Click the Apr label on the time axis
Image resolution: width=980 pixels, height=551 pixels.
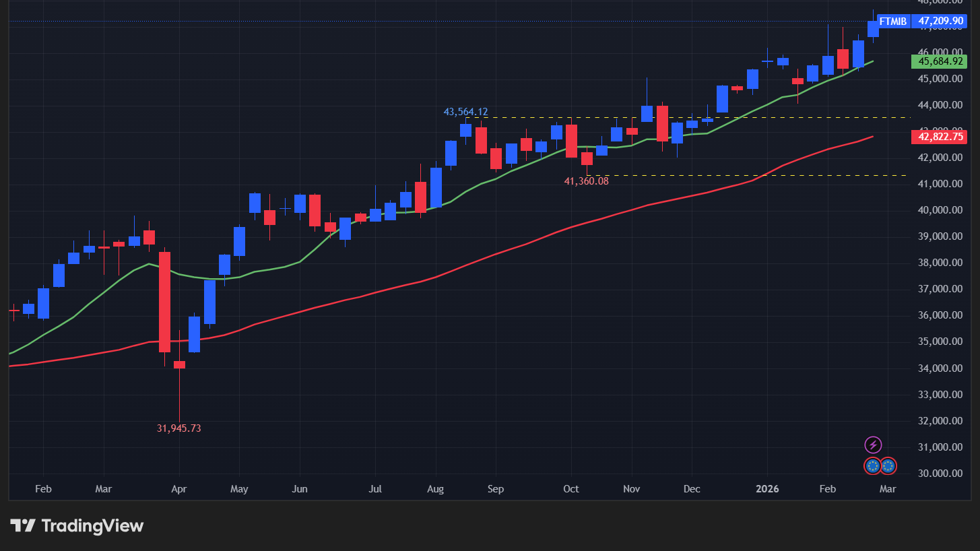point(179,489)
